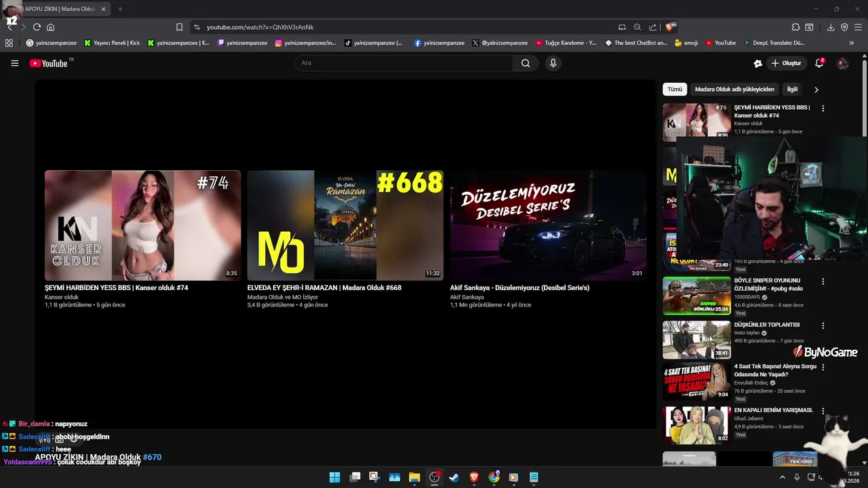Open more options for EN KAPALI BENİM video
Viewport: 868px width, 488px height.
click(x=823, y=411)
